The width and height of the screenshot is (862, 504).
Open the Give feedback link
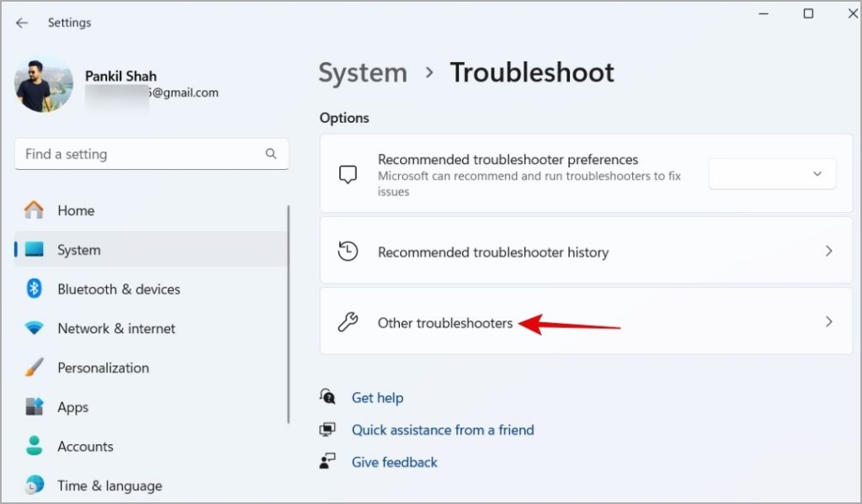395,462
